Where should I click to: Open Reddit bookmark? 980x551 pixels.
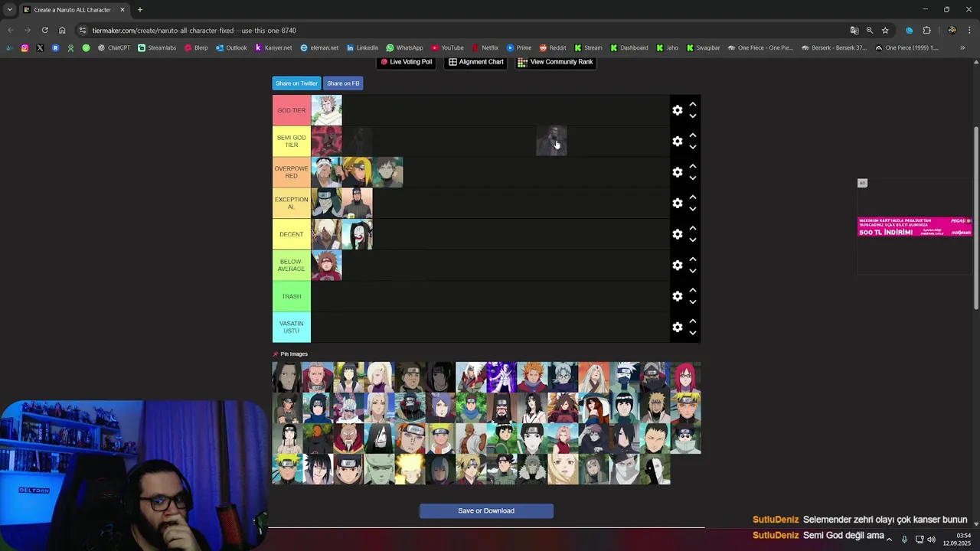tap(553, 47)
